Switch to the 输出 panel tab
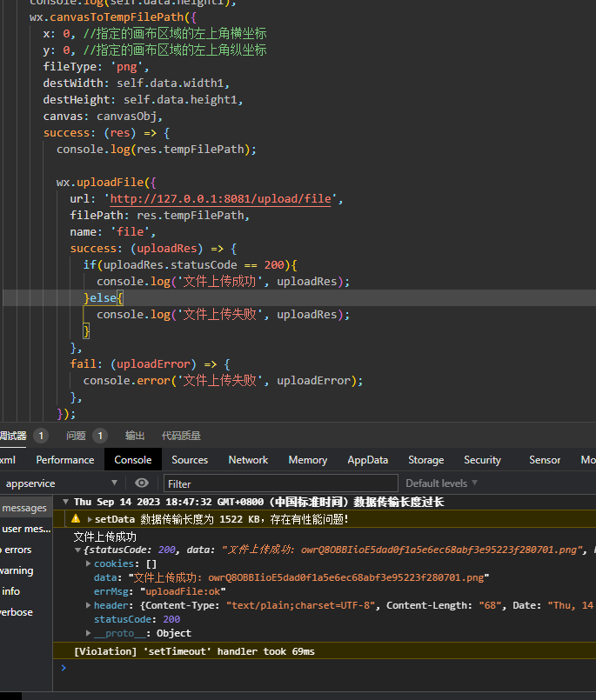The width and height of the screenshot is (596, 700). [135, 436]
